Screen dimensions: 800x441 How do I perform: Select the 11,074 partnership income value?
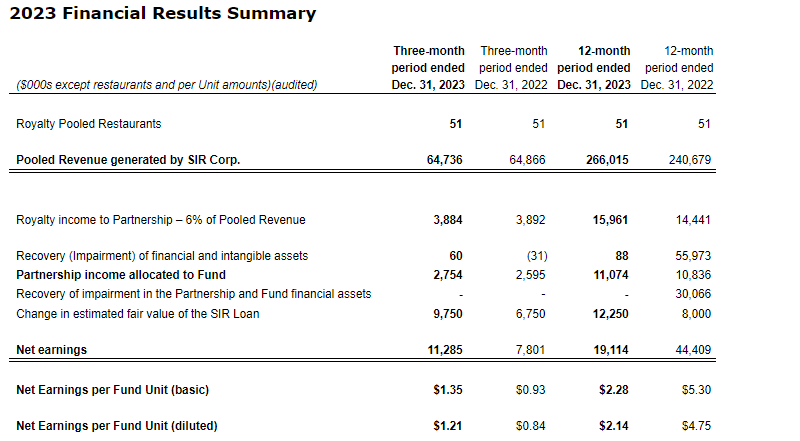tap(611, 275)
